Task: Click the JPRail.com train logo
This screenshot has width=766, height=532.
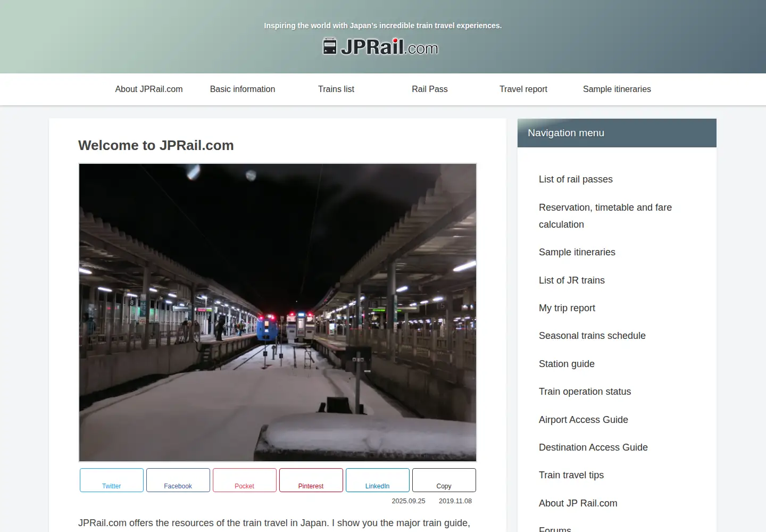Action: (380, 47)
